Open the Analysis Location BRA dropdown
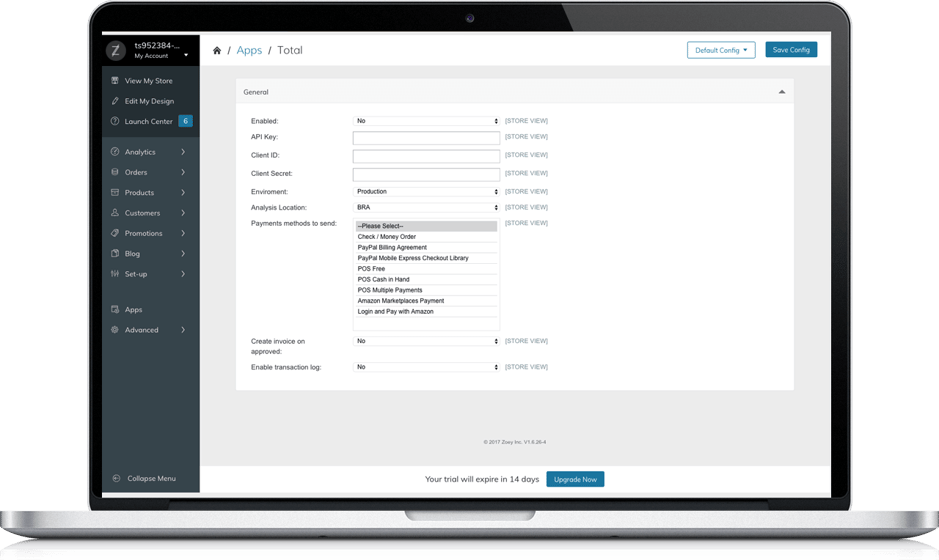 tap(426, 207)
